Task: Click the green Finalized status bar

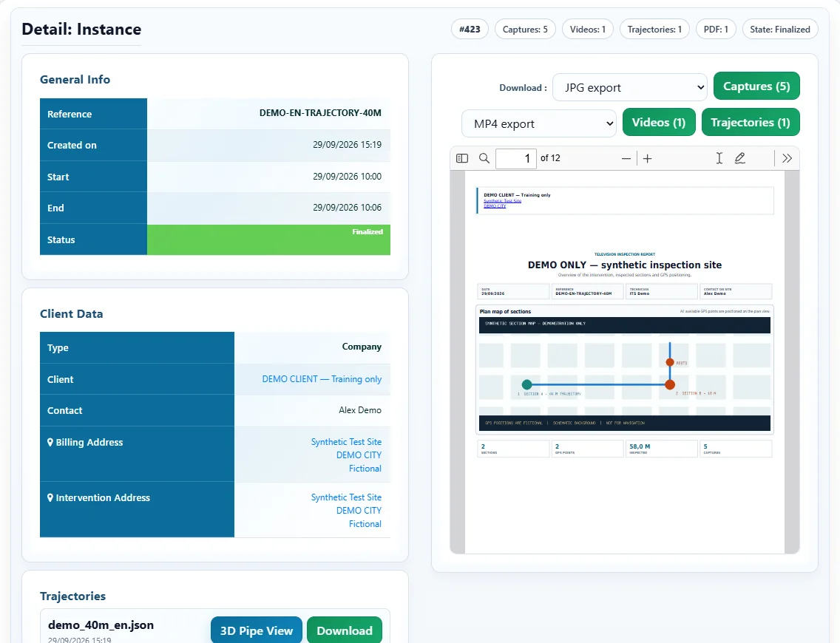Action: pyautogui.click(x=268, y=240)
